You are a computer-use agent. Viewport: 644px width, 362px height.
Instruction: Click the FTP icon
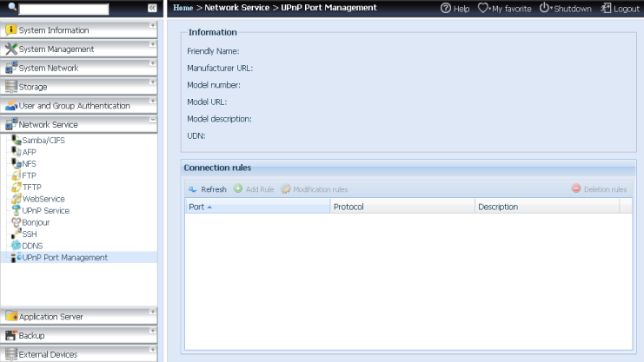tap(16, 175)
